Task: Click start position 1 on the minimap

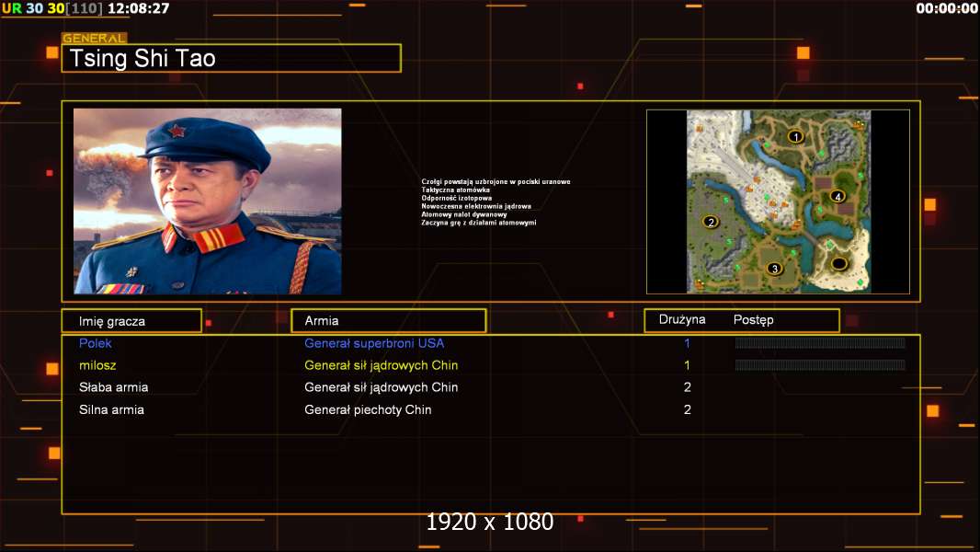Action: pos(795,136)
